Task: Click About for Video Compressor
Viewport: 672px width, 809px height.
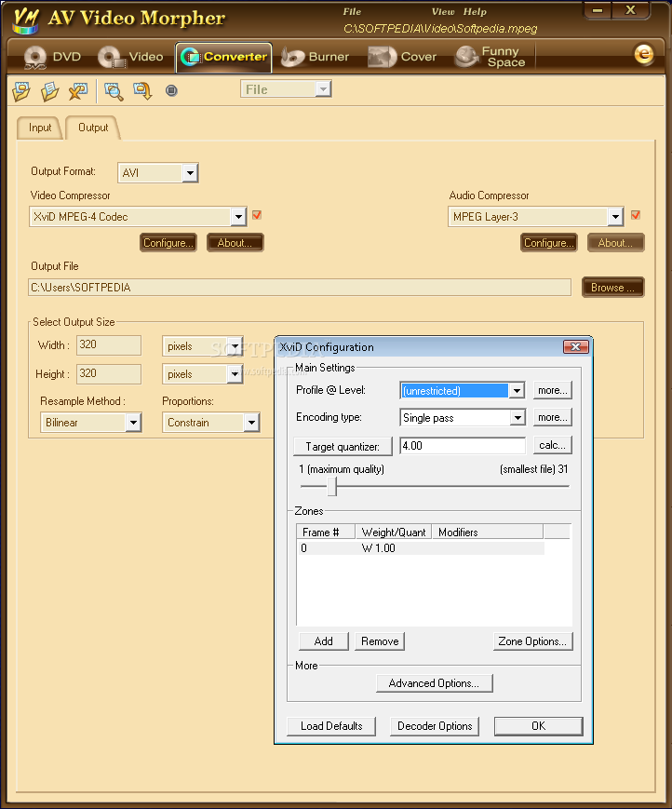Action: click(235, 242)
